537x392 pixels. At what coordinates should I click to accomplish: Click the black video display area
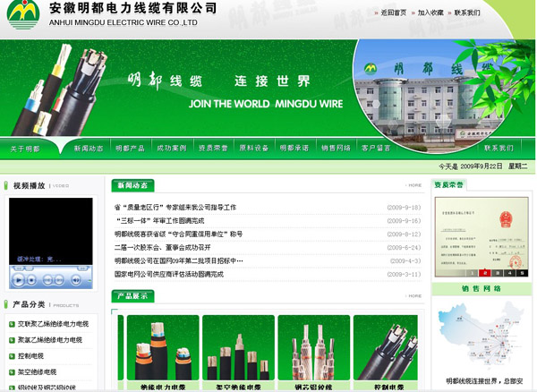click(51, 231)
